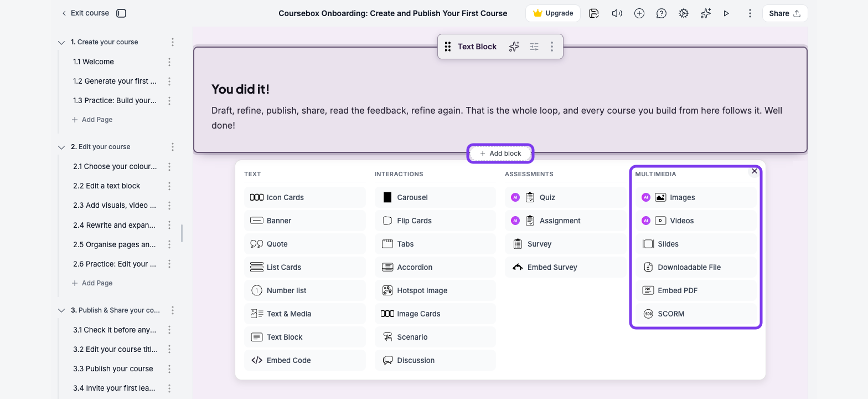868x399 pixels.
Task: Click the Text Block AI sparkle icon
Action: coord(514,47)
